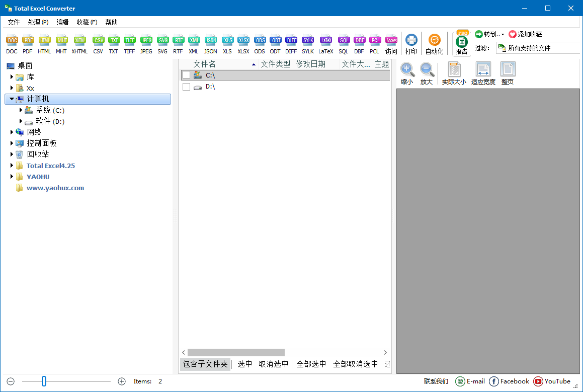Open the 帮助 menu

click(x=111, y=22)
